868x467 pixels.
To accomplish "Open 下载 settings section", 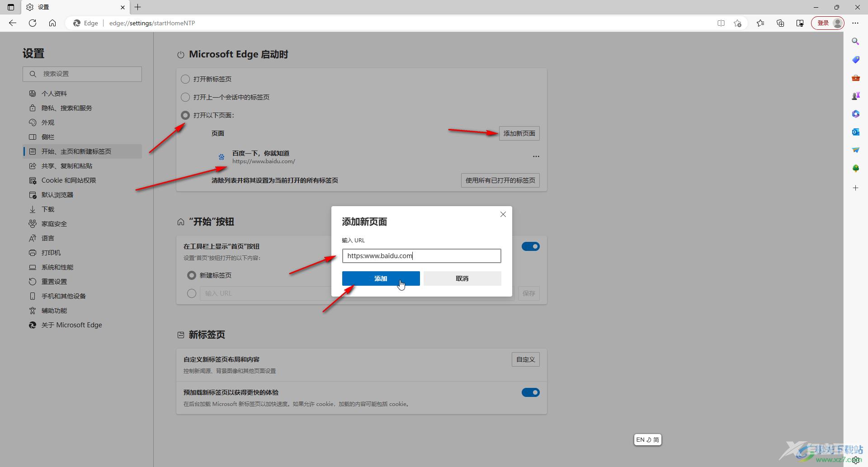I will [x=82, y=209].
